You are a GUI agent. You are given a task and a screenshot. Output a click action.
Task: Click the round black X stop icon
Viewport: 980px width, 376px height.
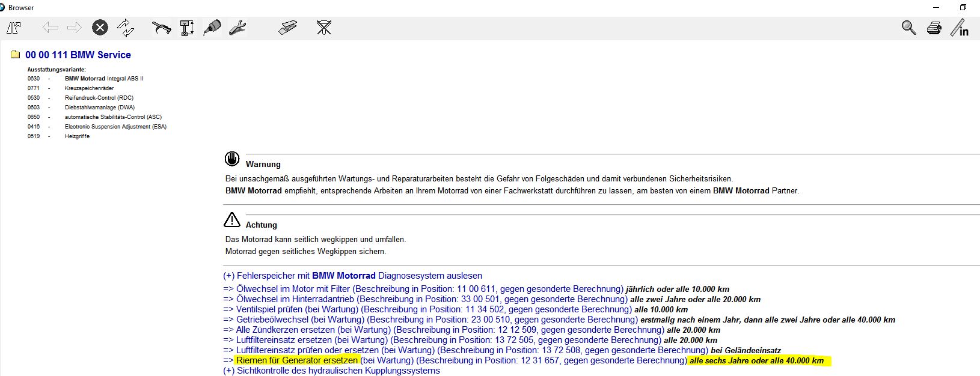[100, 28]
